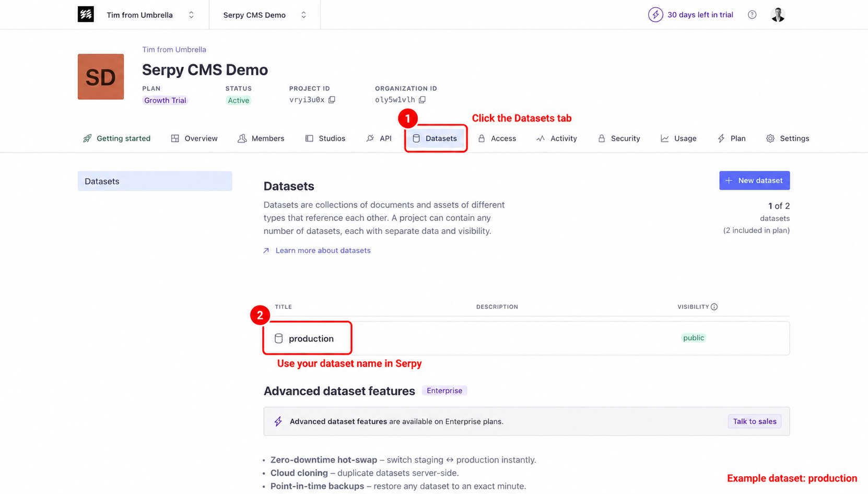Open the user profile avatar
The height and width of the screenshot is (494, 868).
click(778, 15)
